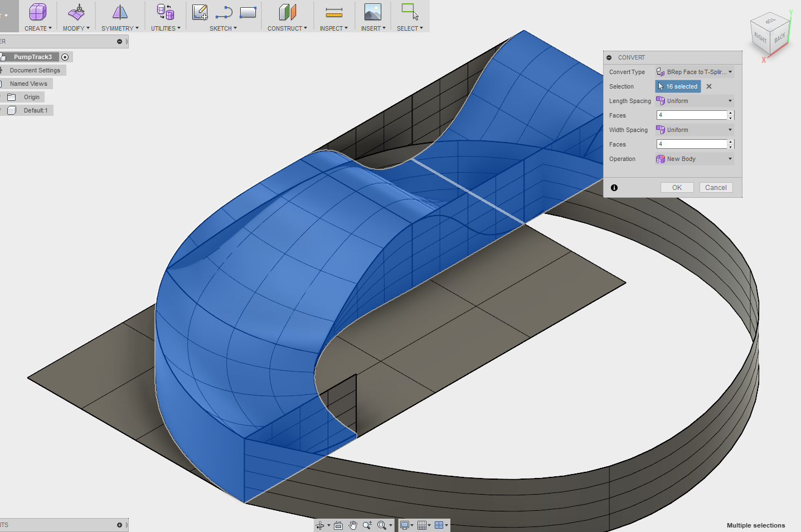Open the Length Spacing Uniform dropdown
Image resolution: width=801 pixels, height=532 pixels.
pos(695,101)
